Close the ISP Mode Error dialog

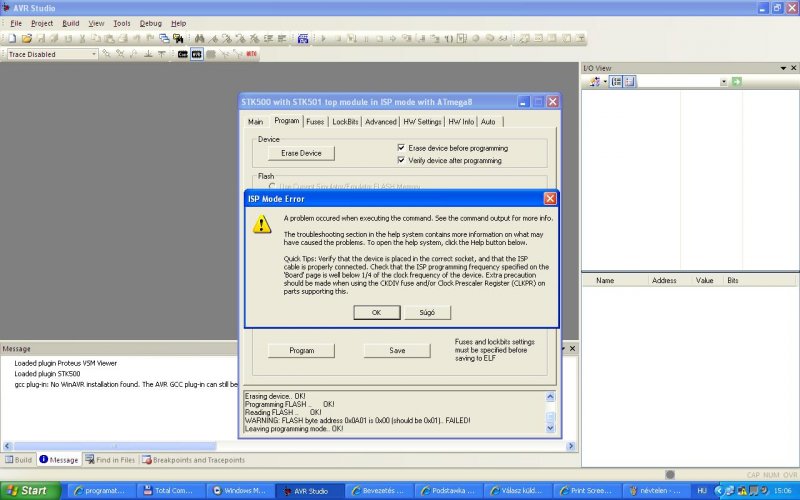[549, 198]
